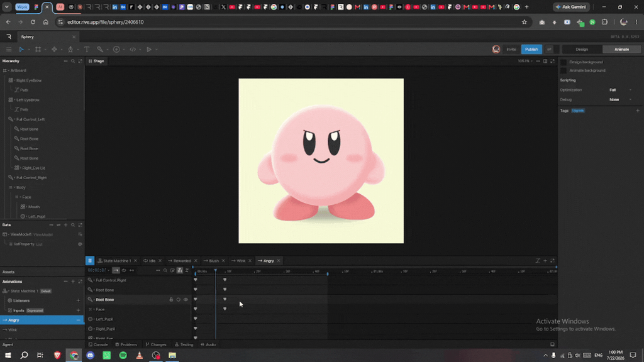Screen dimensions: 644x362
Task: Click the Invite button
Action: (511, 49)
